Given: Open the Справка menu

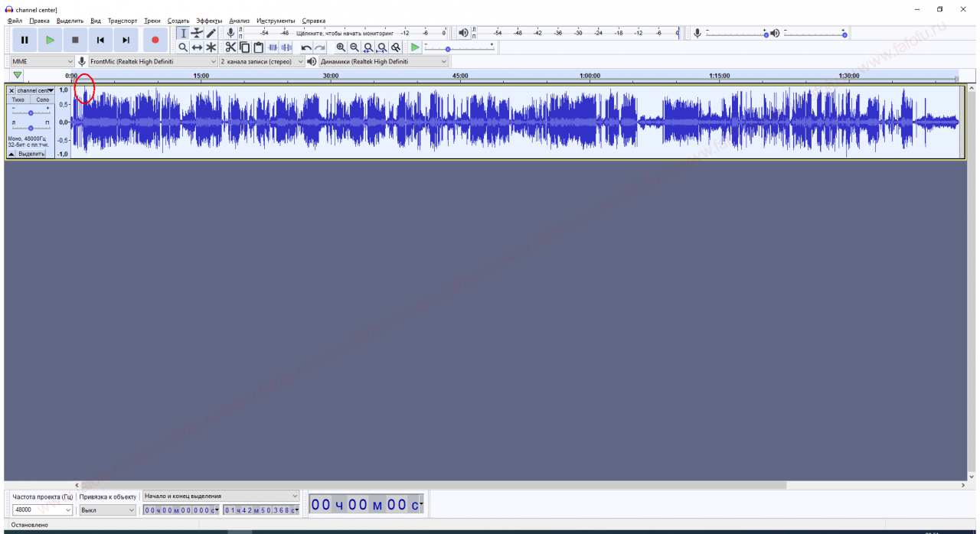Looking at the screenshot, I should click(313, 21).
